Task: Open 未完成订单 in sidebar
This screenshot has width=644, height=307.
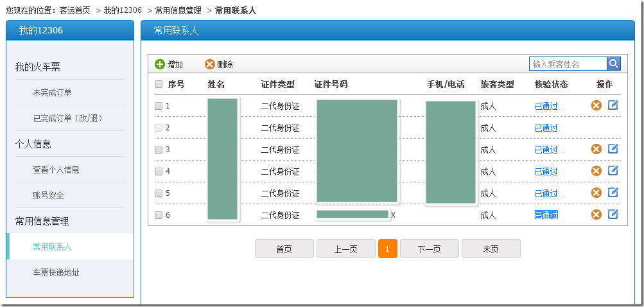Action: (52, 93)
